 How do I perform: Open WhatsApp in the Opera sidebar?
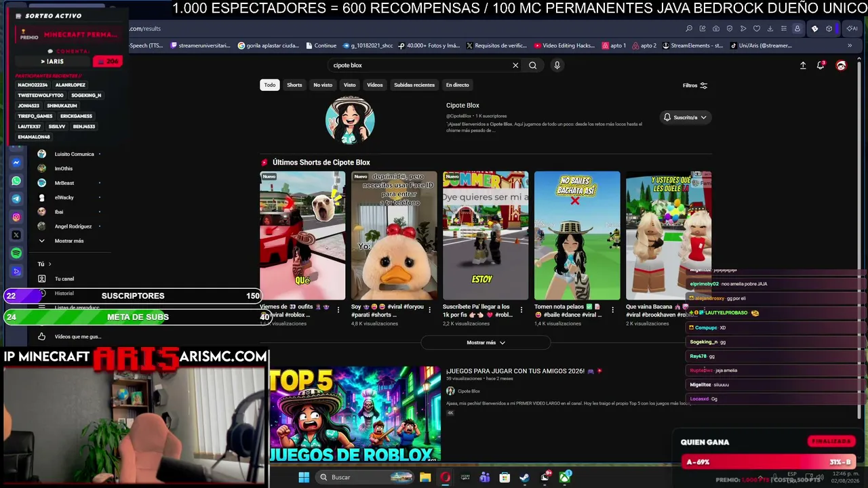pos(16,181)
